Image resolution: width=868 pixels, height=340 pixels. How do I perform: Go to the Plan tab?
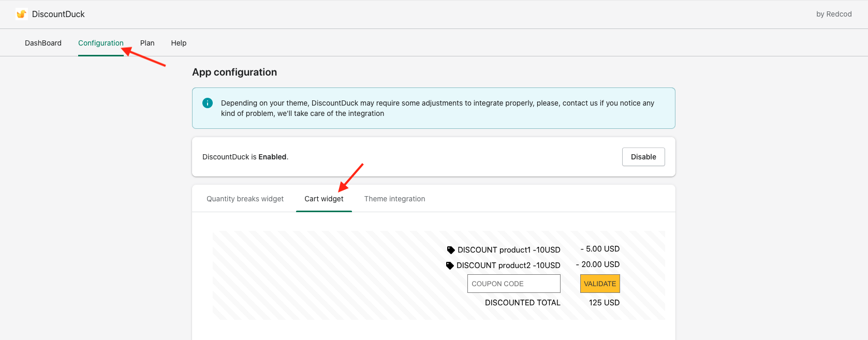[147, 43]
